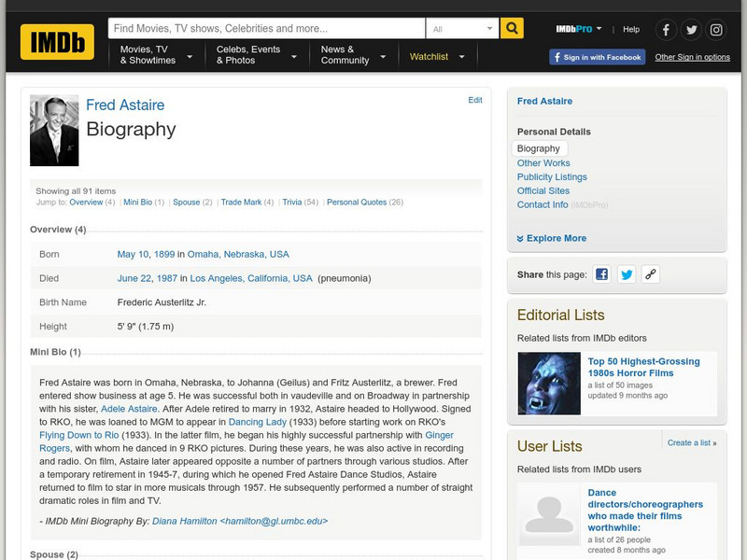Screen dimensions: 747x560
Task: Click the horror film list thumbnail
Action: coord(549,384)
